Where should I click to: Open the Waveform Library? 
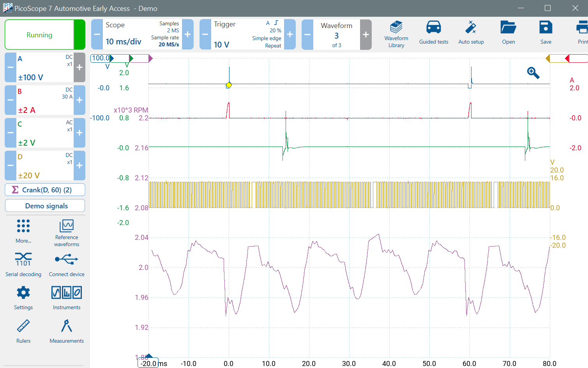(x=396, y=34)
